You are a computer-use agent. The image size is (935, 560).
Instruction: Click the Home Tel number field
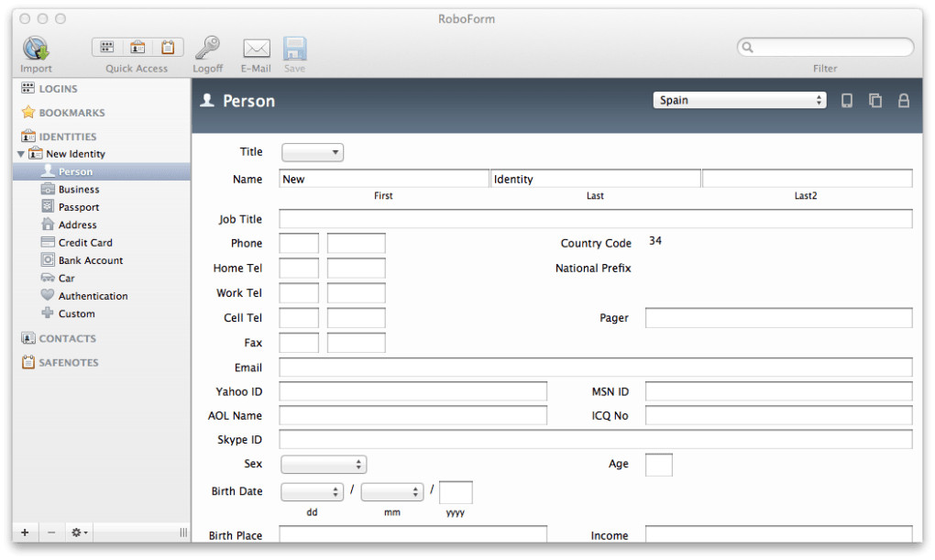tap(356, 269)
